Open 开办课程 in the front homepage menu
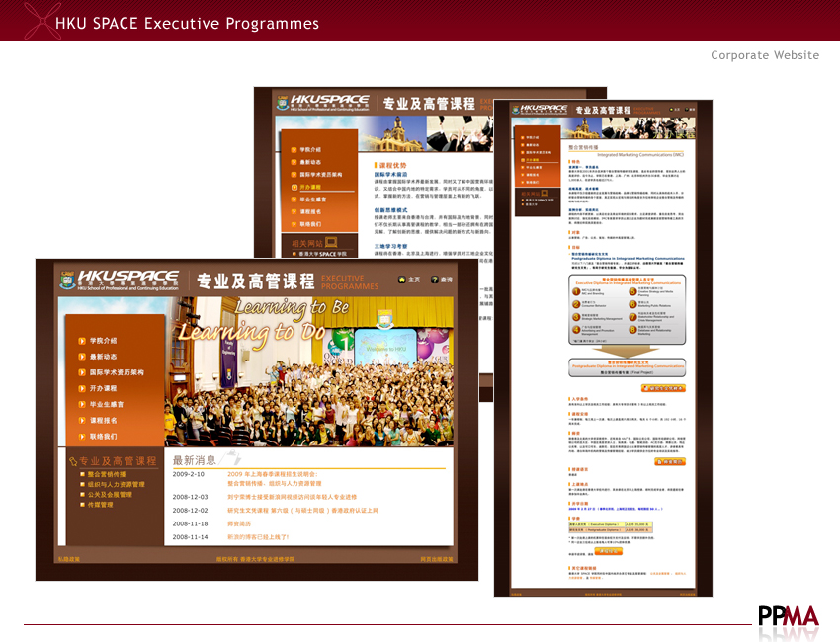 point(103,389)
